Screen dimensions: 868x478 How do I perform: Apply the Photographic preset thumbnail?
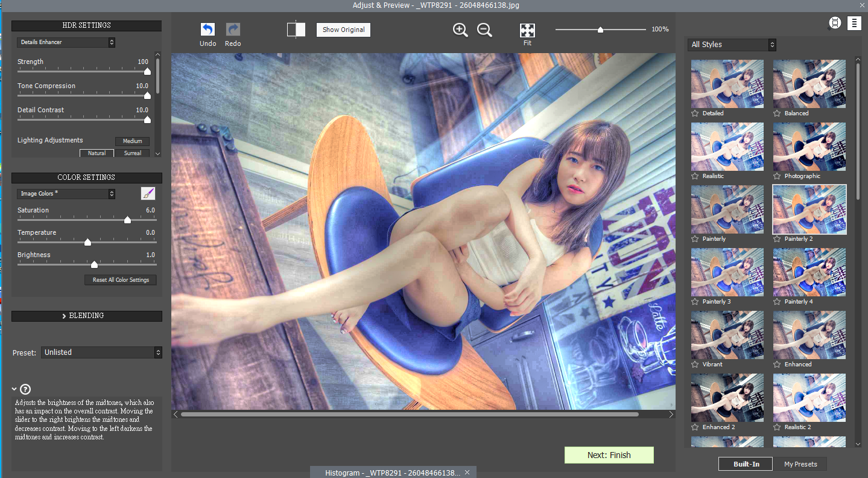click(809, 147)
